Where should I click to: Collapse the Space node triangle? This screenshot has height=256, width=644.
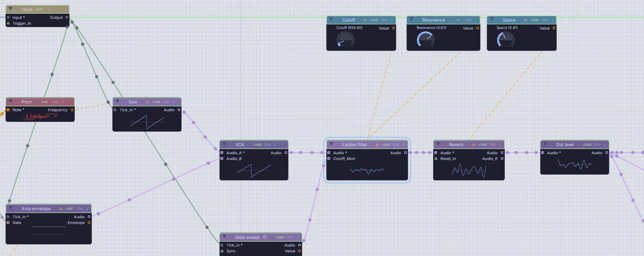[x=491, y=20]
